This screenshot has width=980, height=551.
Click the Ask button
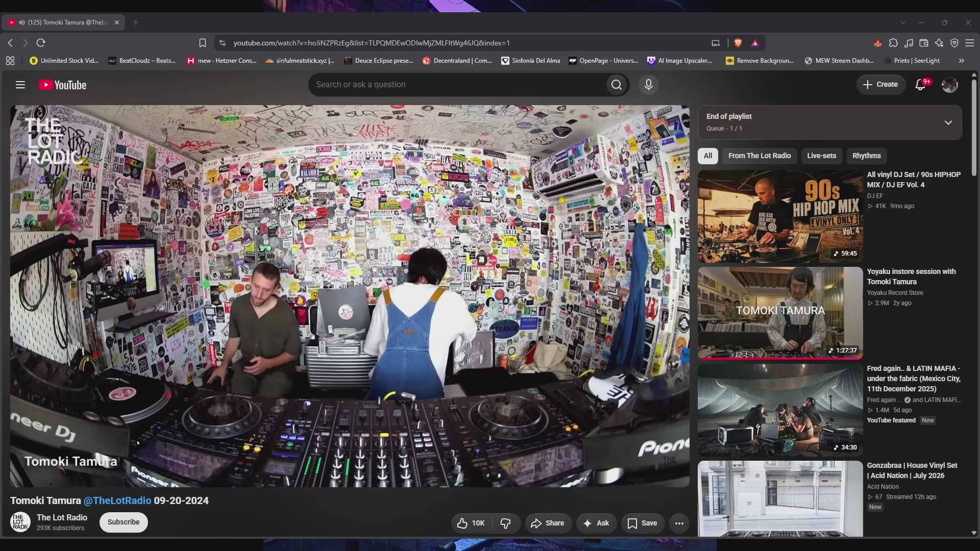[x=596, y=523]
